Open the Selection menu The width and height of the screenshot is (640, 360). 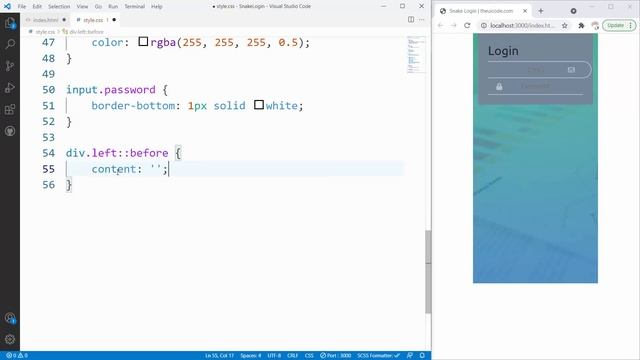59,7
